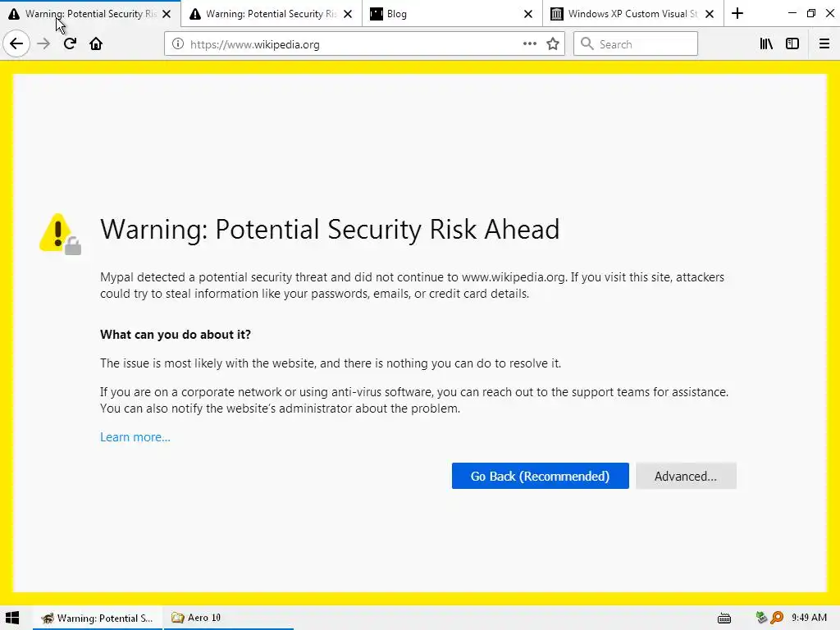Follow the Learn more... link
Viewport: 840px width, 630px height.
click(x=135, y=437)
